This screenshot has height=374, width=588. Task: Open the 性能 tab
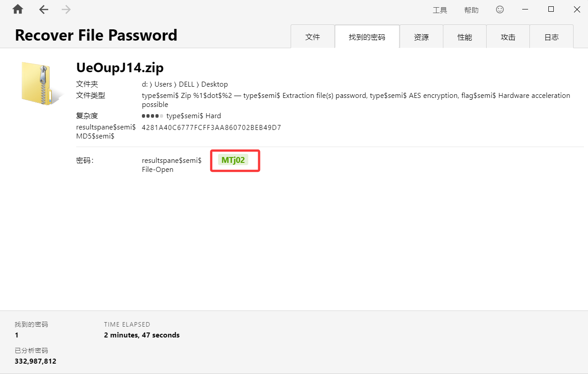465,37
